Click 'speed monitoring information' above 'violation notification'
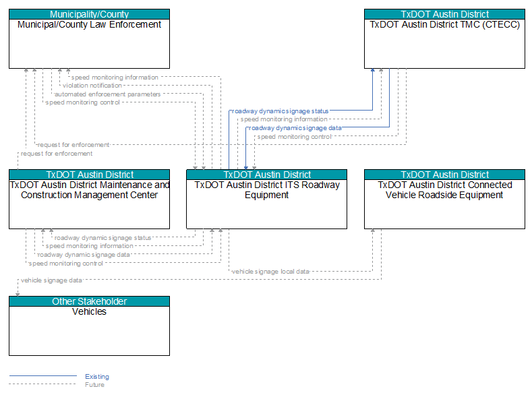The height and width of the screenshot is (397, 532). pyautogui.click(x=115, y=78)
